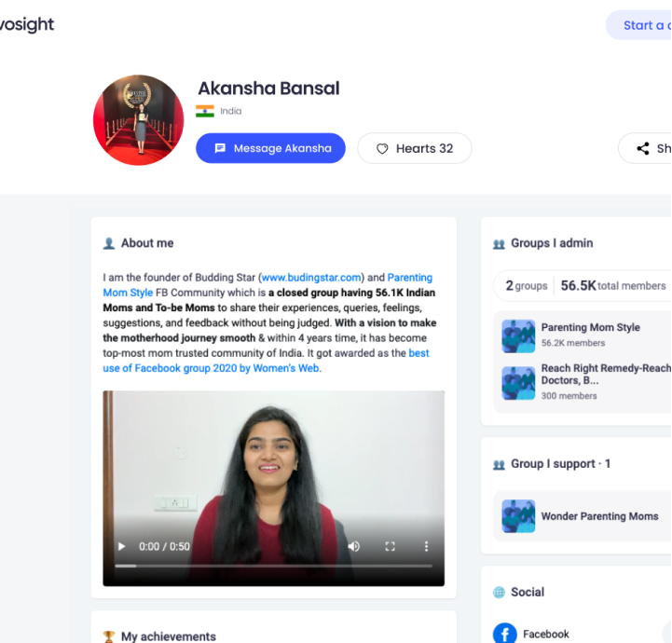Click the people icon beside Groups I admin
The height and width of the screenshot is (643, 672).
pos(499,244)
